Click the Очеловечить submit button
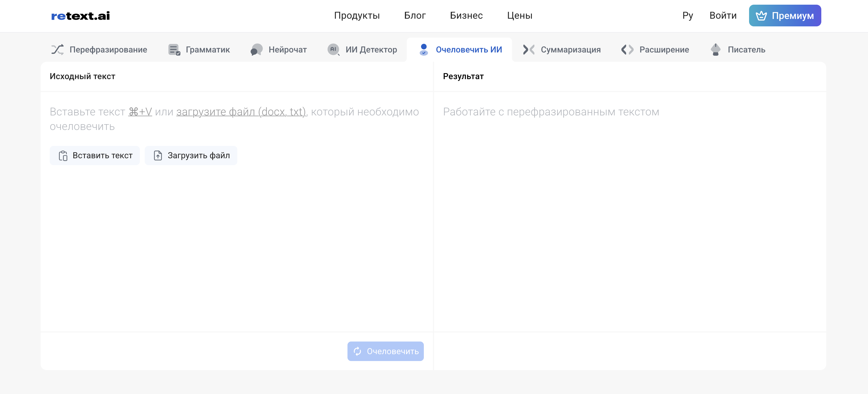This screenshot has width=868, height=394. click(385, 351)
